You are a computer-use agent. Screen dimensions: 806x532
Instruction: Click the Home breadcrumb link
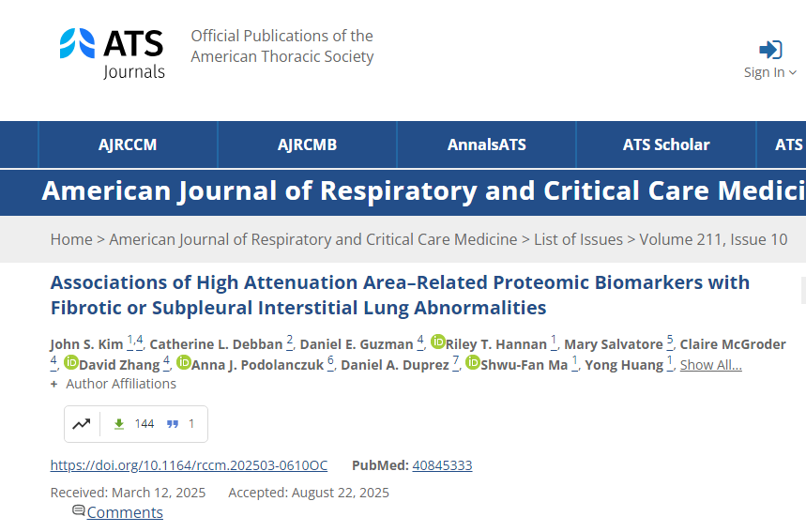[x=71, y=239]
